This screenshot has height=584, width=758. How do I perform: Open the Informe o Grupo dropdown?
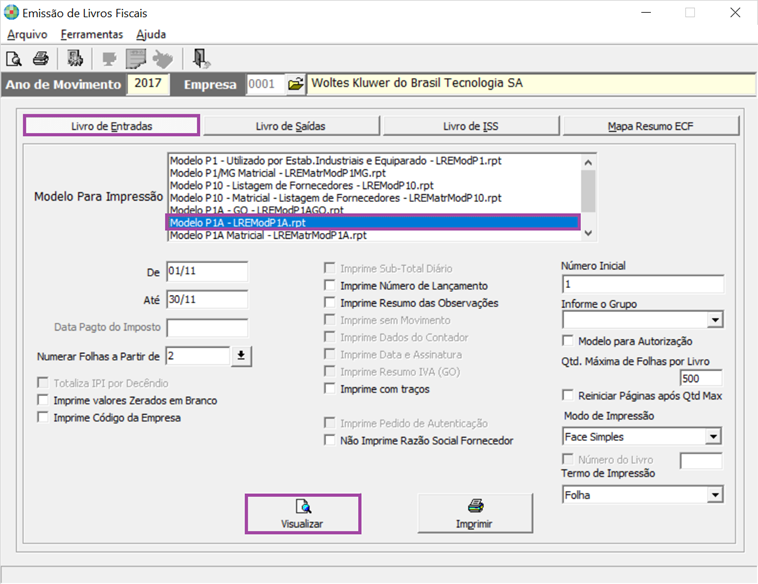coord(714,320)
